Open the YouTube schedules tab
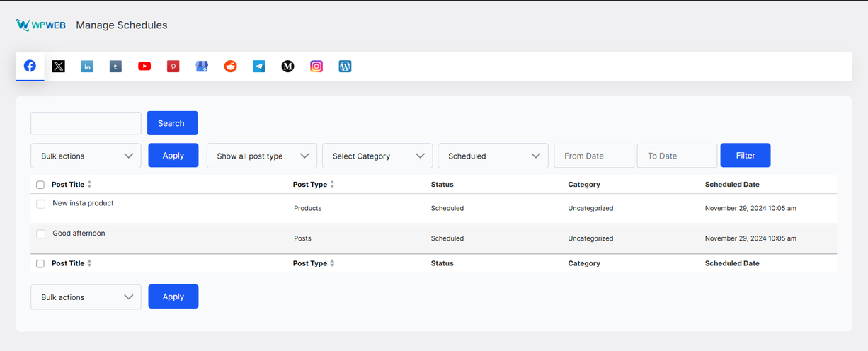The height and width of the screenshot is (351, 868). click(144, 67)
